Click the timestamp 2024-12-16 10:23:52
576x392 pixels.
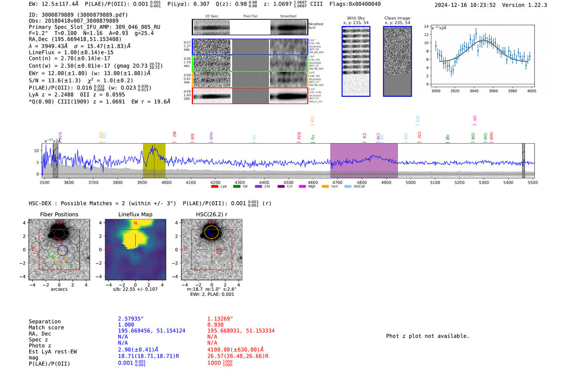[465, 5]
